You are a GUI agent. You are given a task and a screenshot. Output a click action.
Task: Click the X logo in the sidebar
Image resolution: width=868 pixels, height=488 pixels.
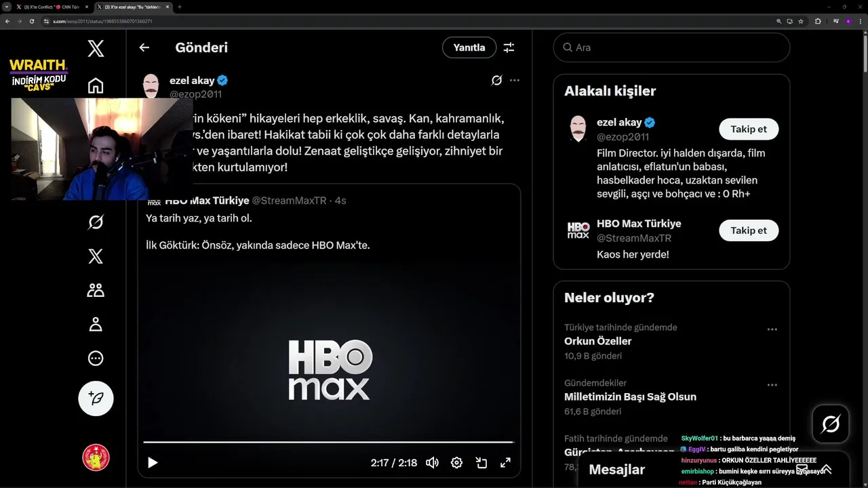(96, 48)
